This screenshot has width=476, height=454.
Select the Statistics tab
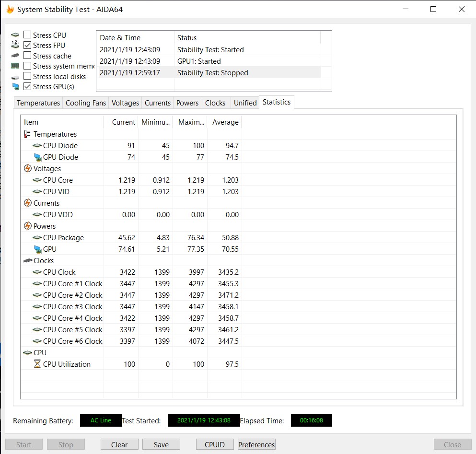click(277, 102)
